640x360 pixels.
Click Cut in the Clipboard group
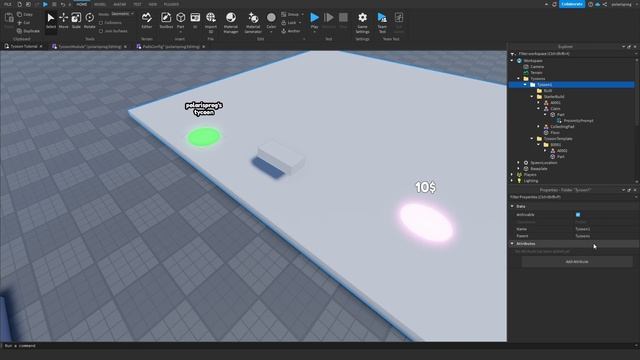coord(24,23)
